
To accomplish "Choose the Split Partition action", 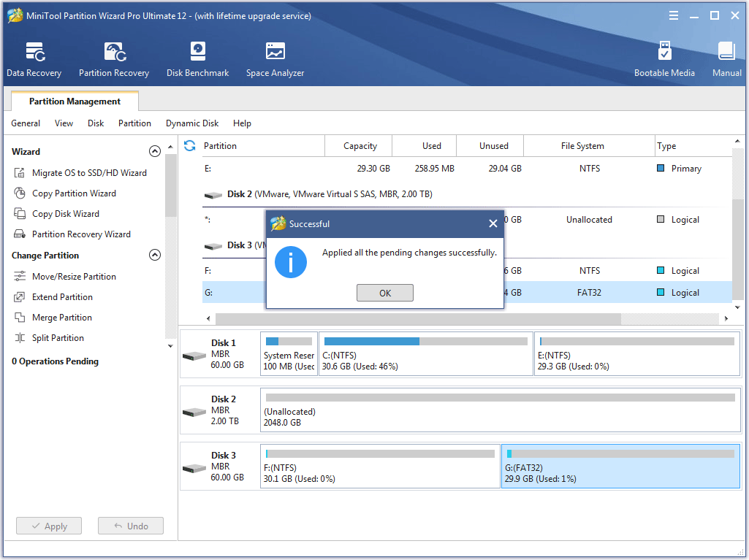I will 58,338.
